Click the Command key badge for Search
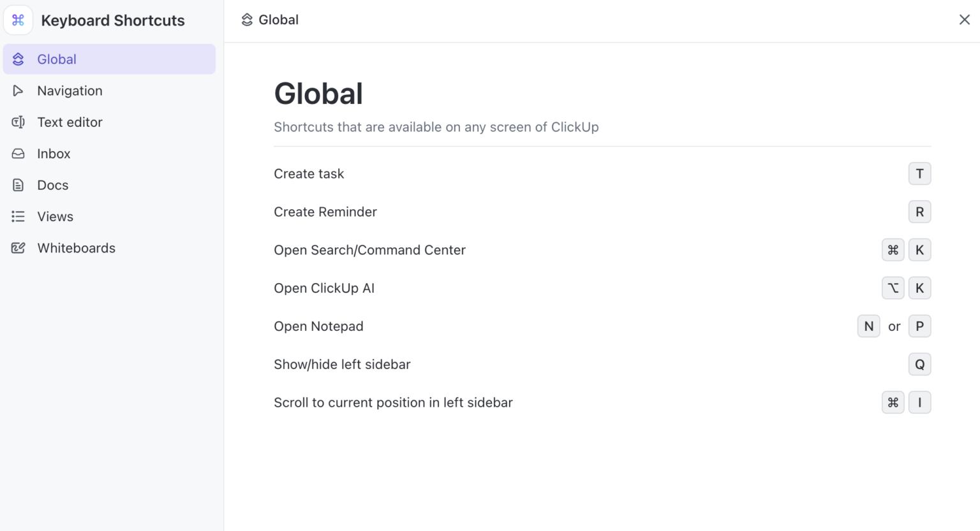The height and width of the screenshot is (531, 980). click(x=893, y=249)
